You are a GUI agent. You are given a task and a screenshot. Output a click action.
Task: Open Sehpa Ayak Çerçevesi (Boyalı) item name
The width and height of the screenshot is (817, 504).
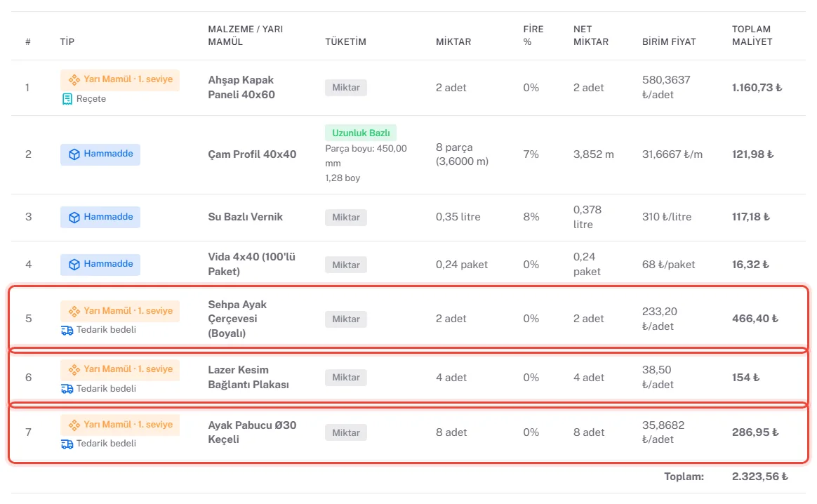click(238, 319)
